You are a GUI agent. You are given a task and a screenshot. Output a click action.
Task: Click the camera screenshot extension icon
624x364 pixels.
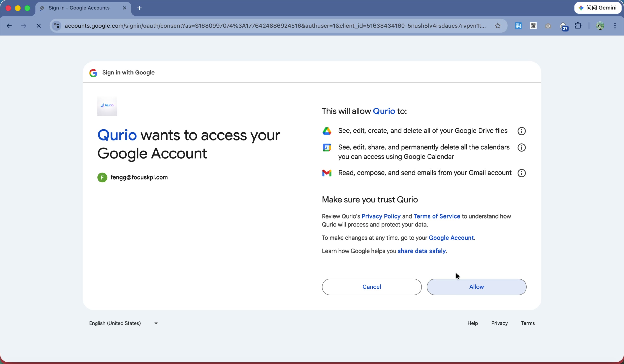[548, 26]
